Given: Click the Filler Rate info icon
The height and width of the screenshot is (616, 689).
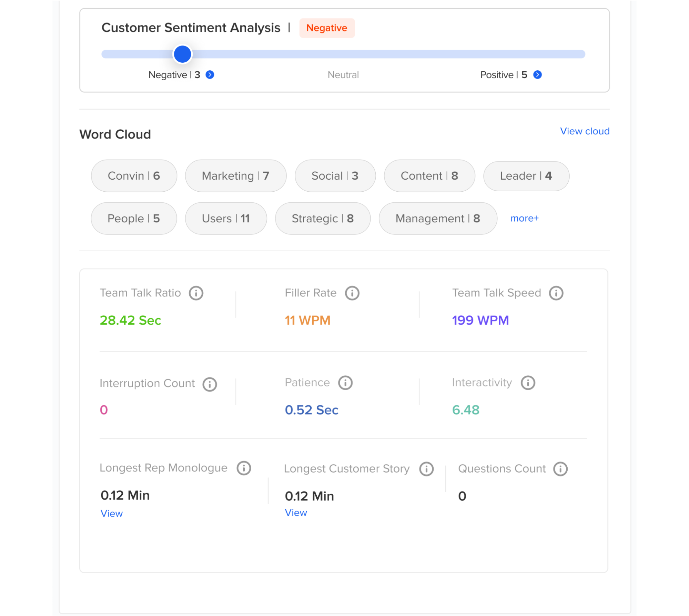Looking at the screenshot, I should tap(352, 293).
